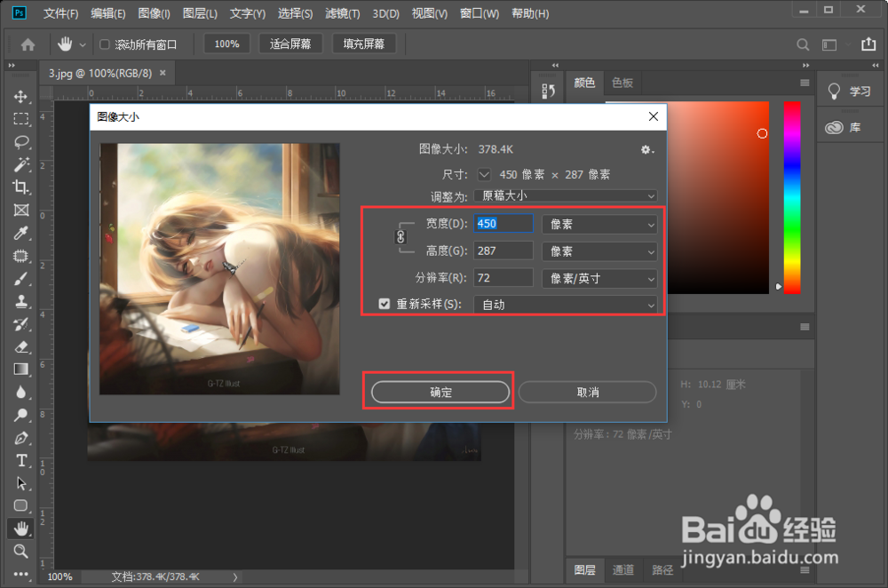Viewport: 888px width, 588px height.
Task: Click the hue spectrum slider bar
Action: point(792,198)
